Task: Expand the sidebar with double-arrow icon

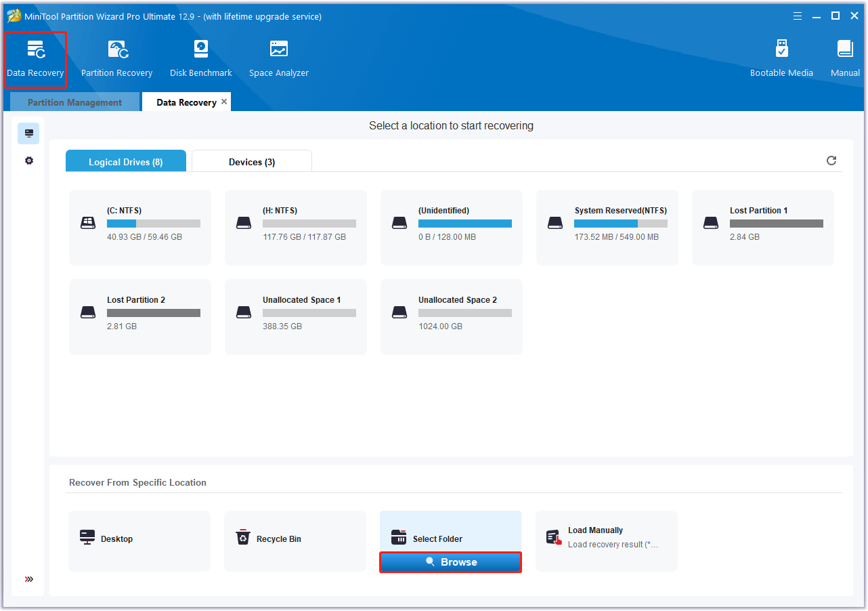Action: point(29,579)
